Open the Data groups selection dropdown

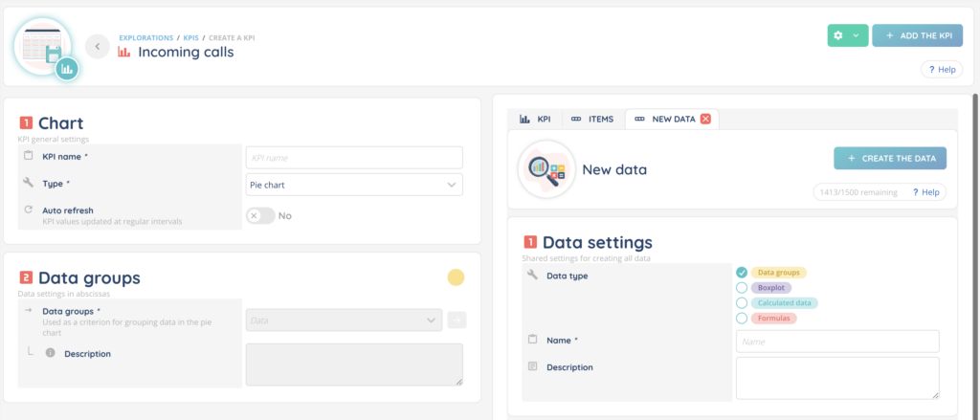[344, 321]
